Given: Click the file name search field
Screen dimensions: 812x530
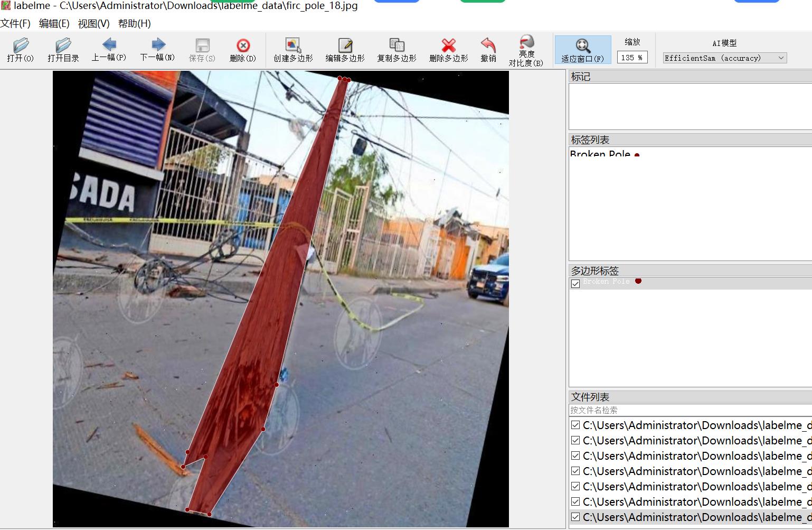Looking at the screenshot, I should (686, 410).
